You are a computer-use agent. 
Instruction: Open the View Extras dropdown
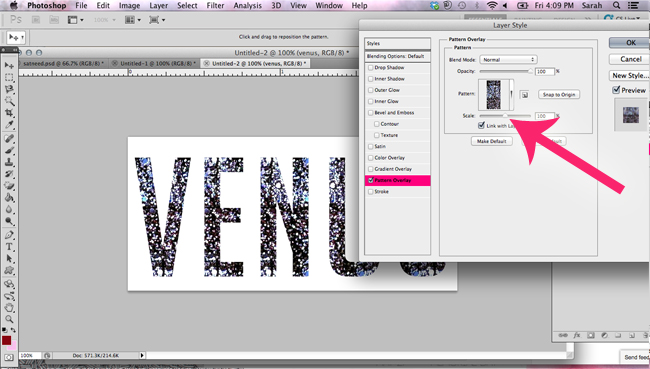[75, 20]
